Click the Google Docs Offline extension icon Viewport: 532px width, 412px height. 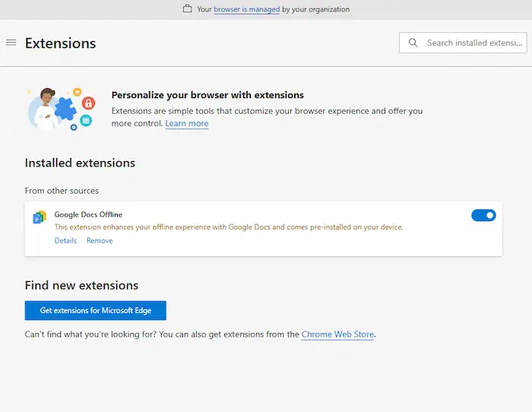(x=40, y=217)
